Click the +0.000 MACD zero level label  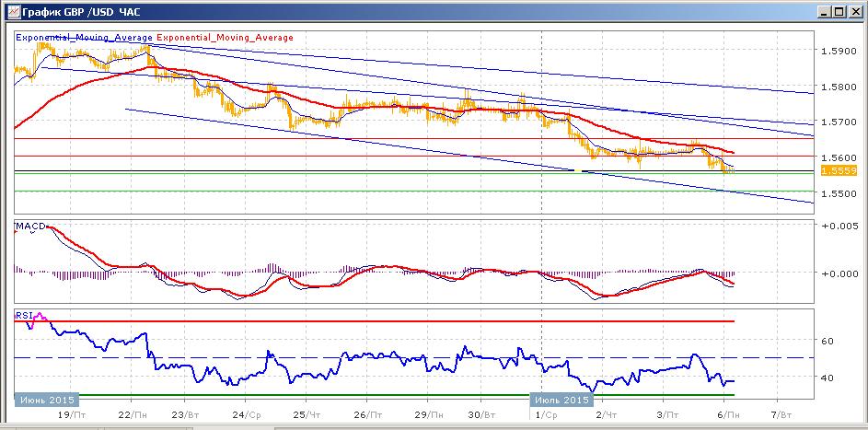839,273
